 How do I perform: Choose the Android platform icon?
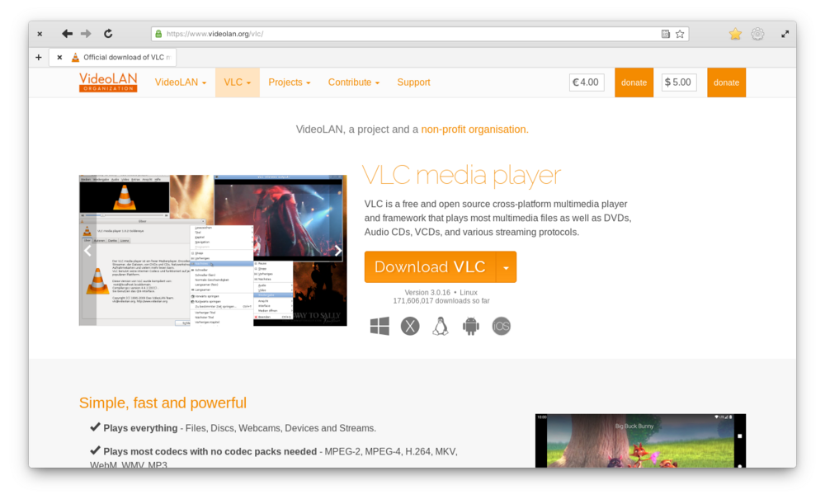470,326
